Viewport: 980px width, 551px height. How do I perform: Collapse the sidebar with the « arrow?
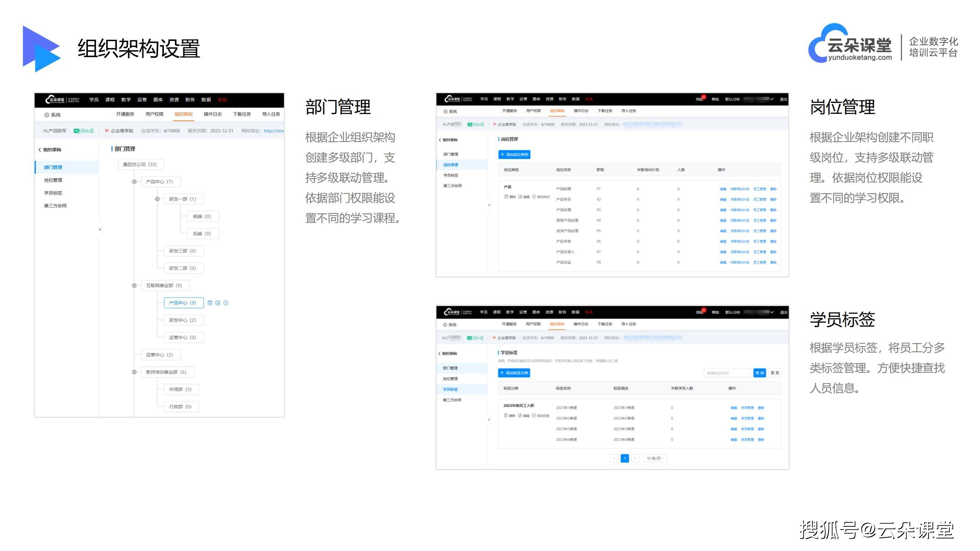100,229
